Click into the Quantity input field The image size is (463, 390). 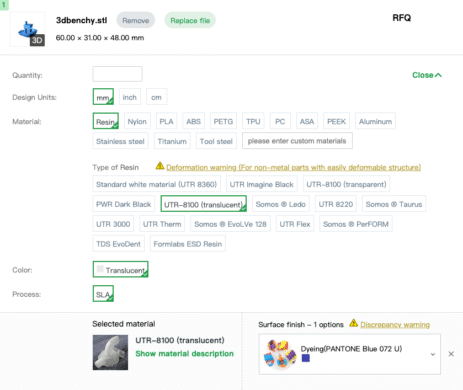(117, 74)
